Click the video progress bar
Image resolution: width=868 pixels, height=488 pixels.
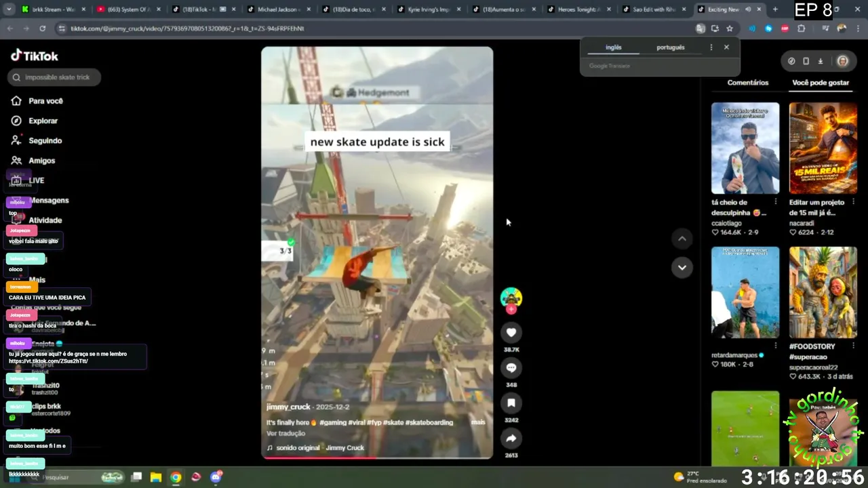point(377,457)
